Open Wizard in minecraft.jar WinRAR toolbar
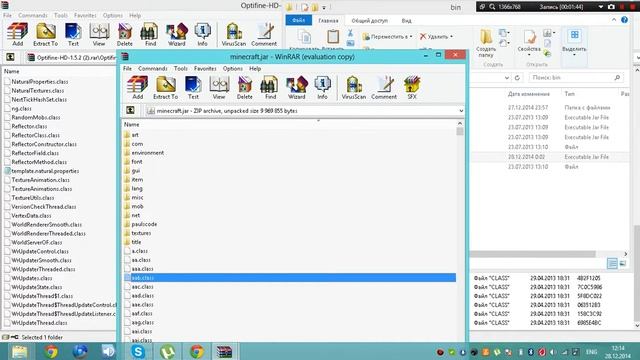 tap(296, 87)
